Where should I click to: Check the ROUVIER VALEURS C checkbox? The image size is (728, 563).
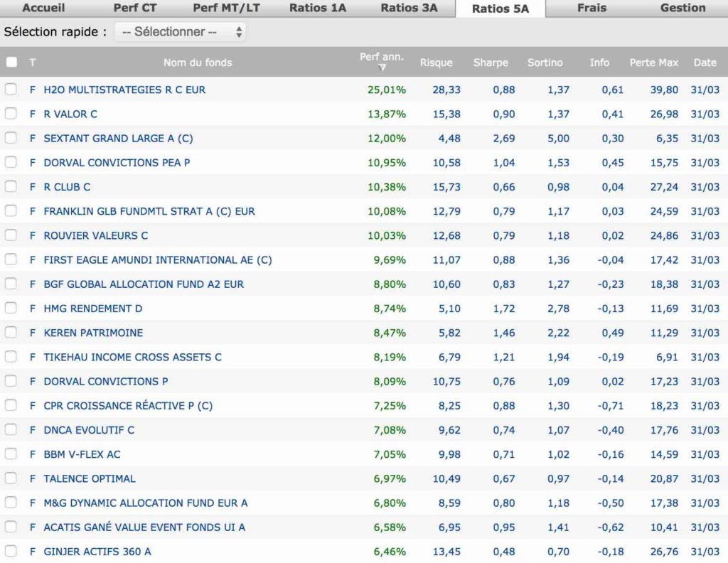point(11,235)
